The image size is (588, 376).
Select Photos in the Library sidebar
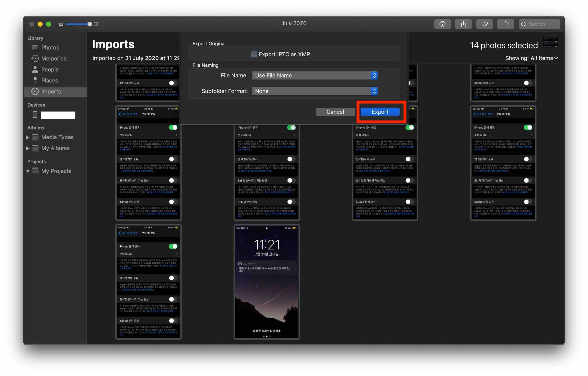[50, 47]
